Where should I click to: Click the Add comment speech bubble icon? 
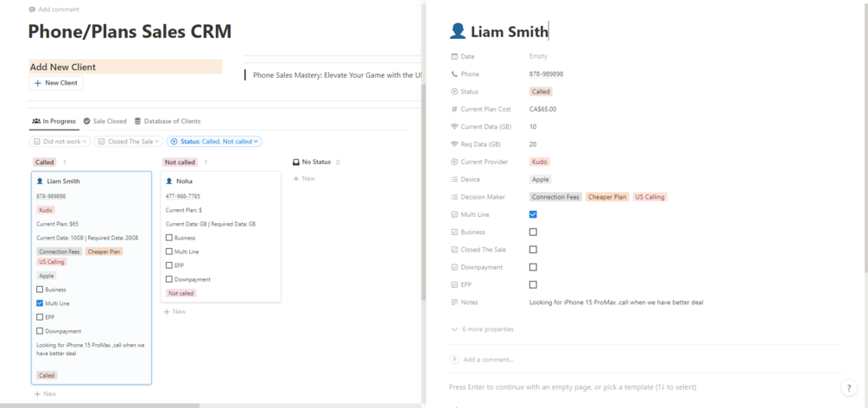32,10
